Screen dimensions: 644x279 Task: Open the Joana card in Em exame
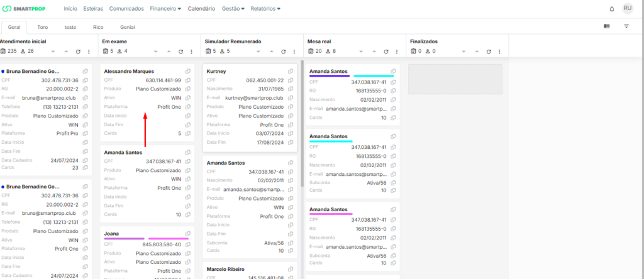click(x=111, y=234)
